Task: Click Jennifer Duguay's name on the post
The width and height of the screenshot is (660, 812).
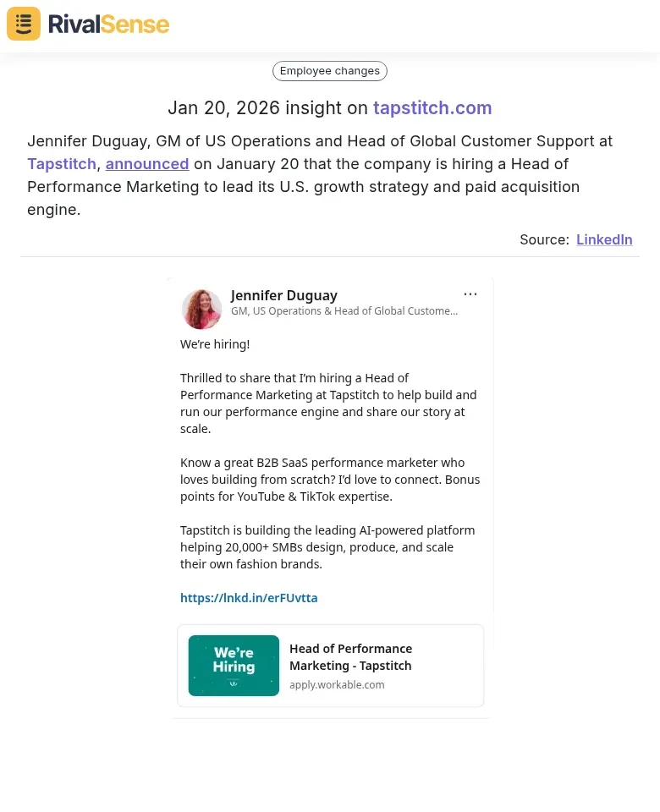Action: coord(283,295)
